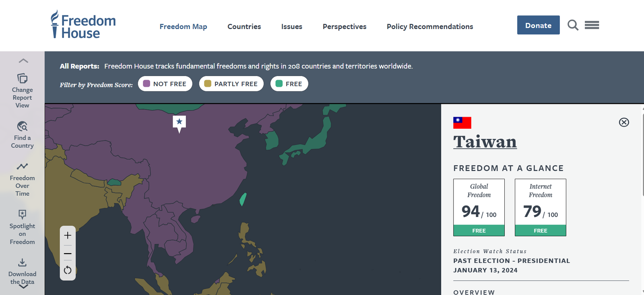Click the "All Reports:" label
The image size is (644, 295).
pyautogui.click(x=80, y=66)
